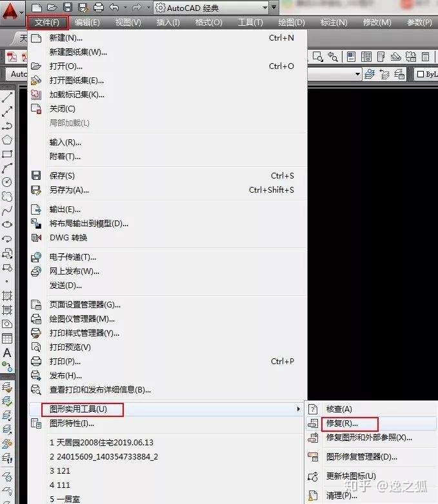Click the Save disk icon in quick access toolbar
Screen dimensions: 438x504
[68, 7]
